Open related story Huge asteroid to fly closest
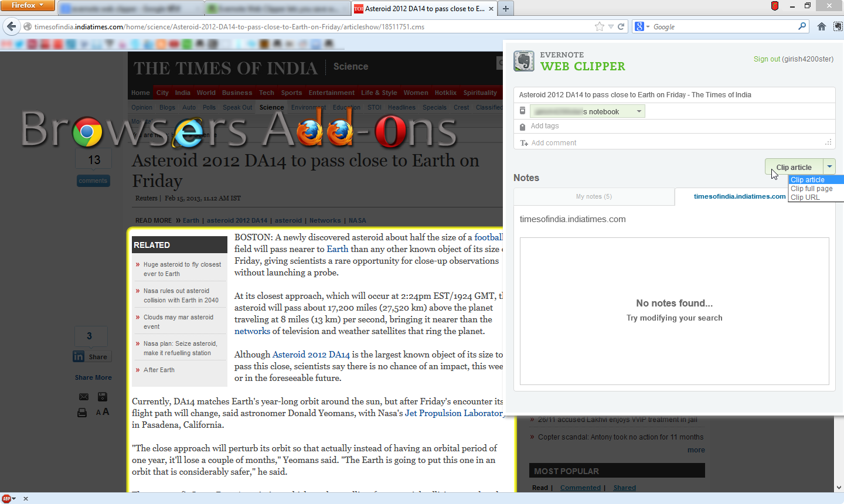844x504 pixels. pyautogui.click(x=182, y=269)
